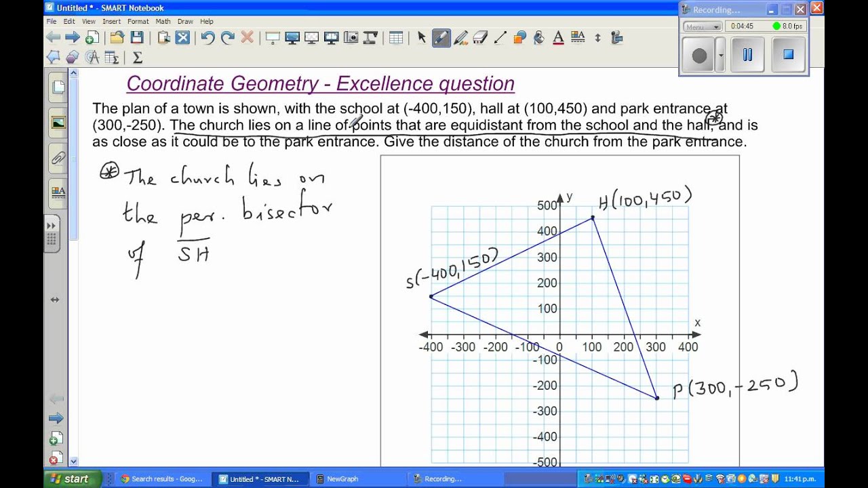Open the screen capture camera tool
The image size is (868, 488).
[x=351, y=37]
